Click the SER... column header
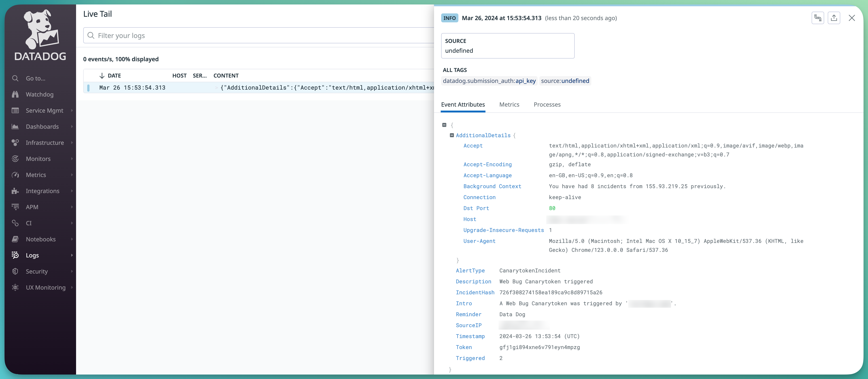Viewport: 868px width, 379px height. coord(200,76)
